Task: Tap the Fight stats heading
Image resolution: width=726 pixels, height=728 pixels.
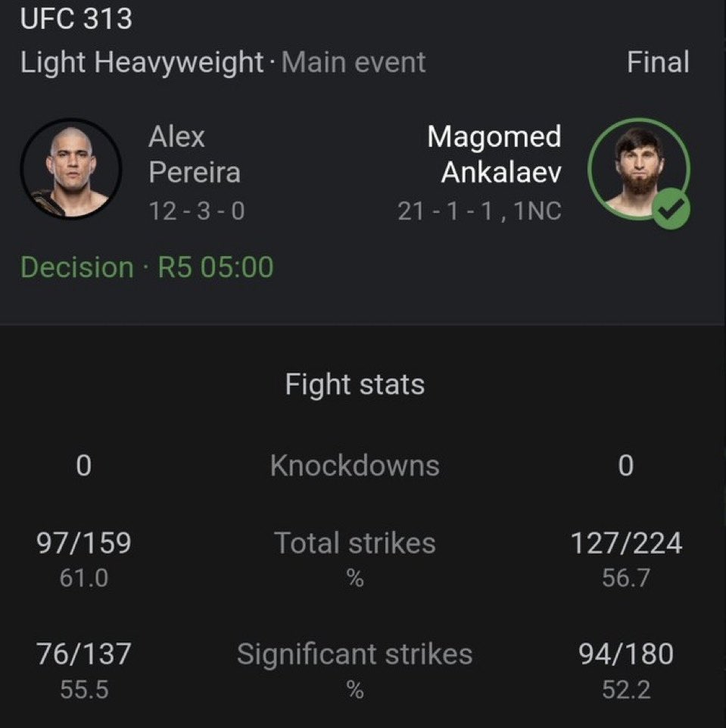Action: coord(355,384)
